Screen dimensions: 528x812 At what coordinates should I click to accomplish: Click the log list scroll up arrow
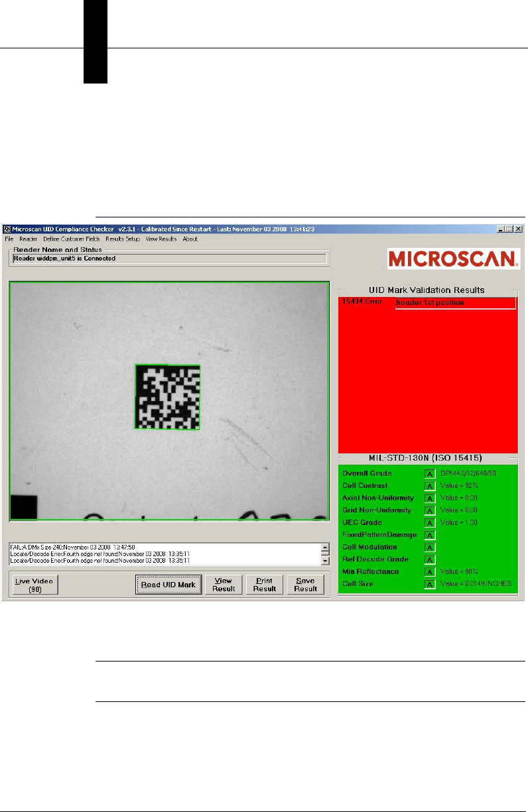tap(325, 547)
